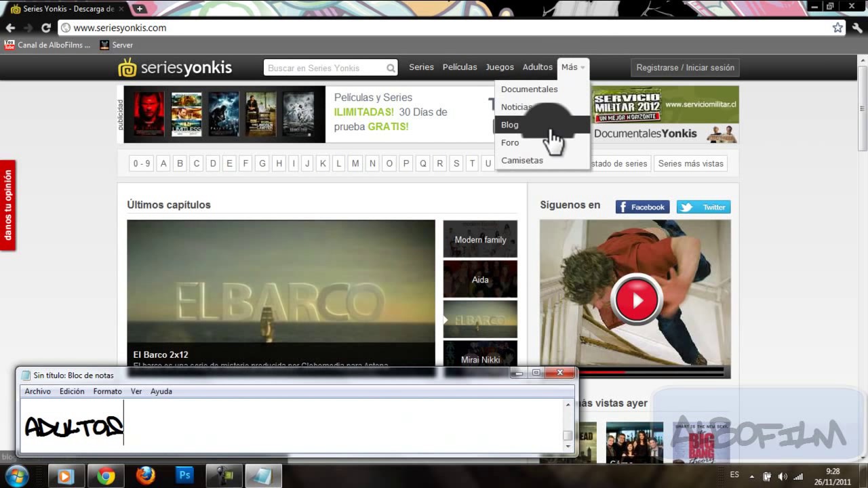Click the Notepad scrollbar up arrow
This screenshot has height=488, width=868.
tap(568, 405)
